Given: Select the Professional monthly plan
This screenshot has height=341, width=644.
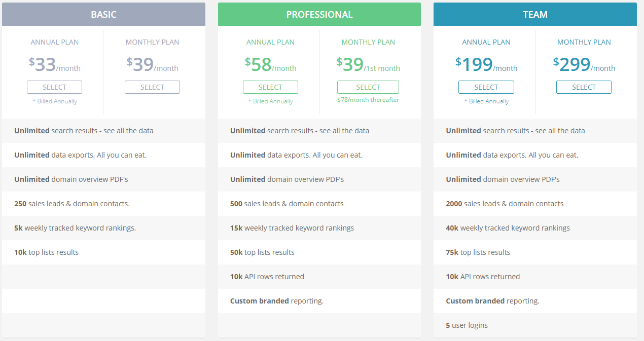Looking at the screenshot, I should (368, 87).
